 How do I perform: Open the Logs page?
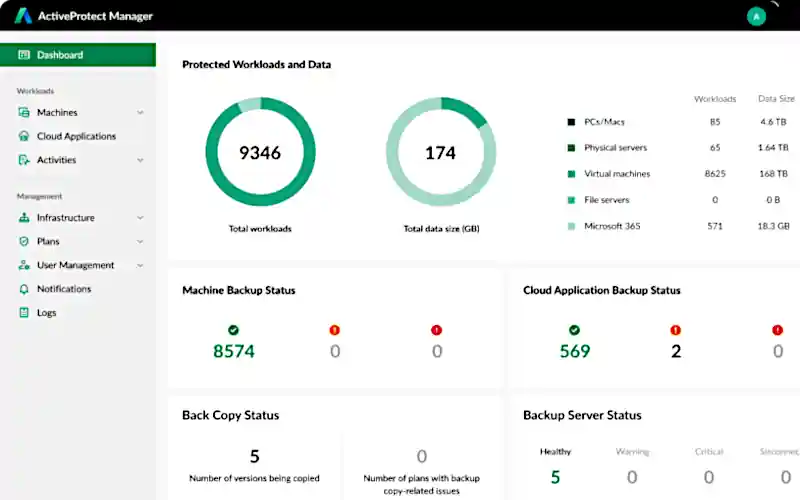click(x=46, y=313)
